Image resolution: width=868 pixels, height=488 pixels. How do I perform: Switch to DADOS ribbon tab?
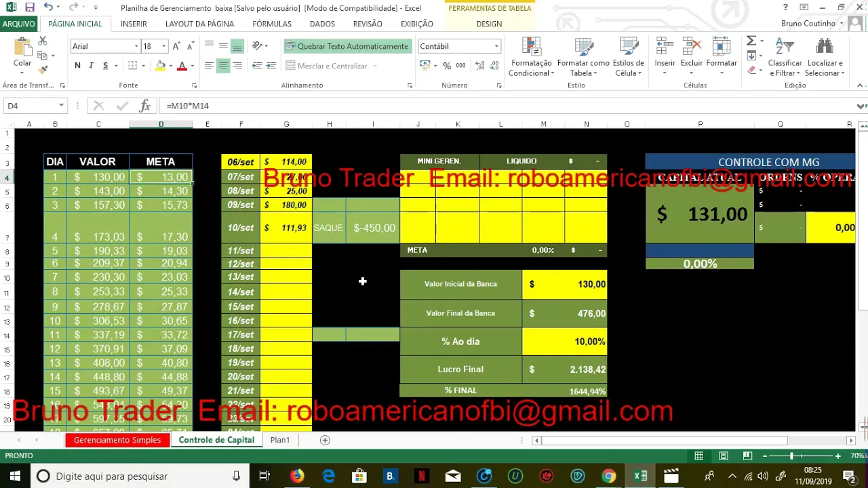click(322, 24)
